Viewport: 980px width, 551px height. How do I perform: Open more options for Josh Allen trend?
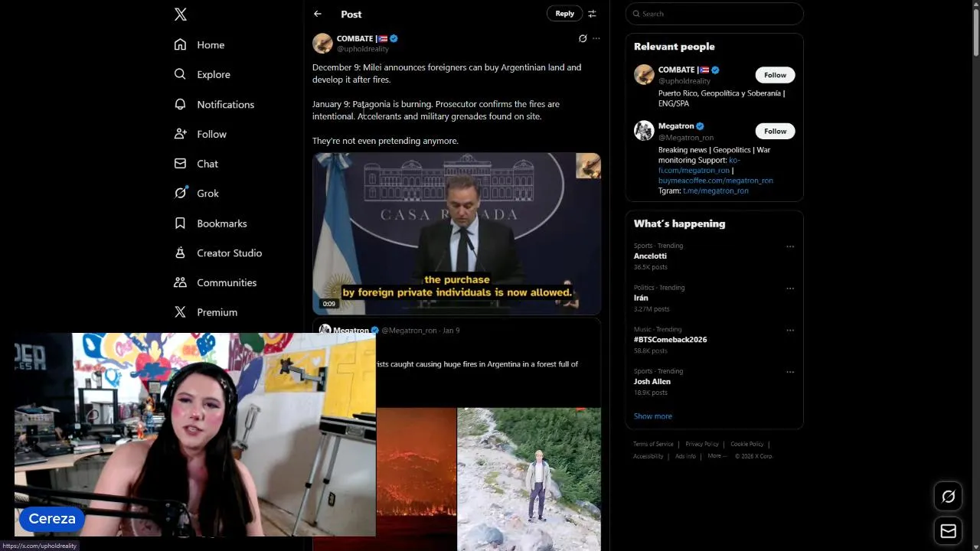coord(790,372)
